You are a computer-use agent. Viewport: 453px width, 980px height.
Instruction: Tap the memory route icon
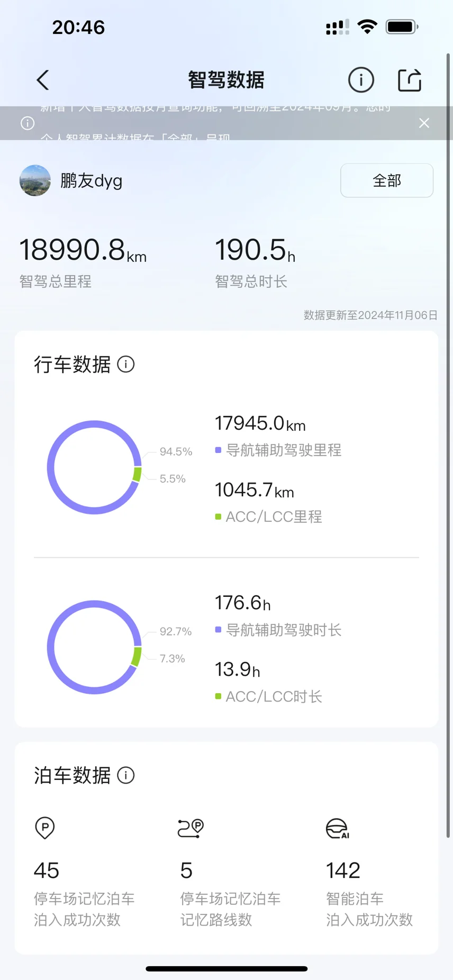(191, 828)
